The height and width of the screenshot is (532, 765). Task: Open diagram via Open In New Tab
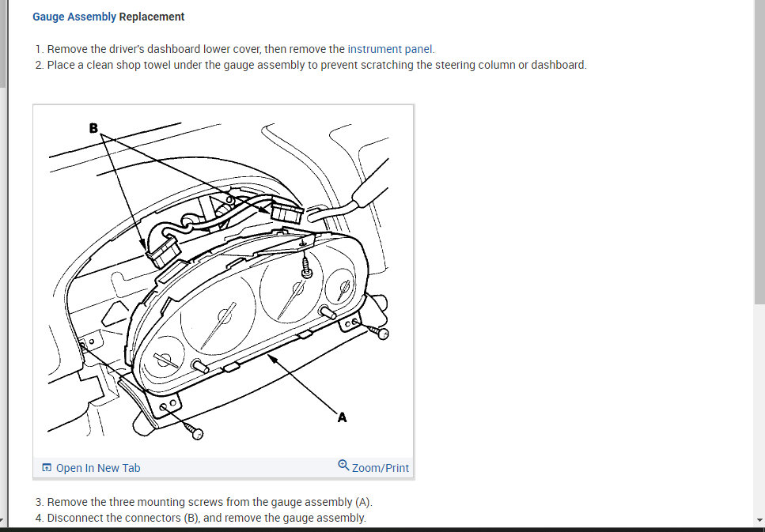(98, 468)
